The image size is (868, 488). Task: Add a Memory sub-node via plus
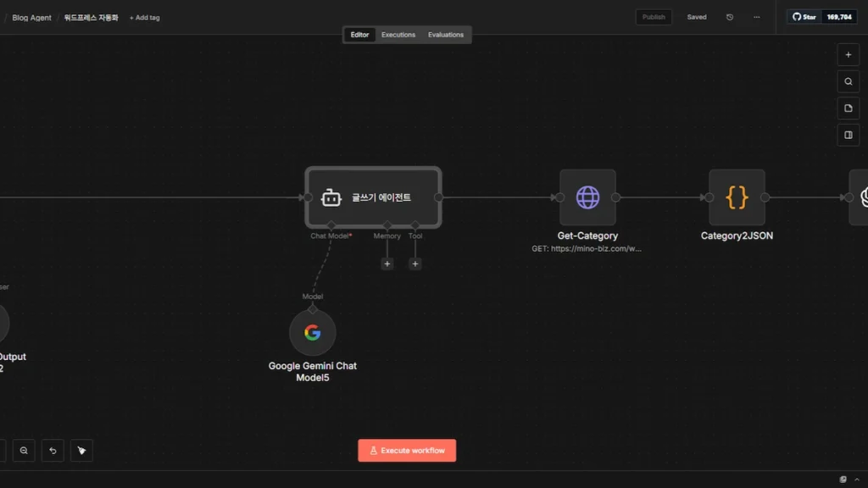[387, 263]
